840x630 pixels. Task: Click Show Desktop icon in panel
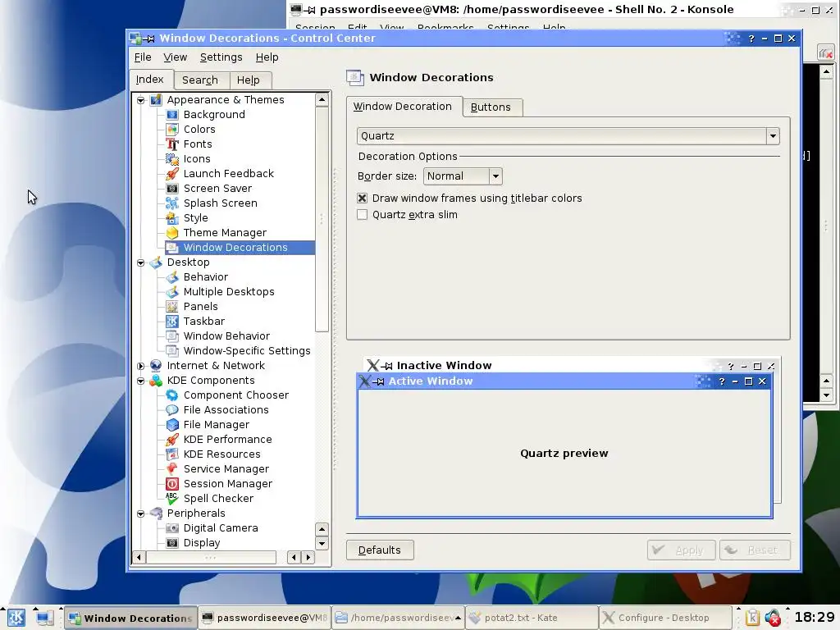point(44,618)
